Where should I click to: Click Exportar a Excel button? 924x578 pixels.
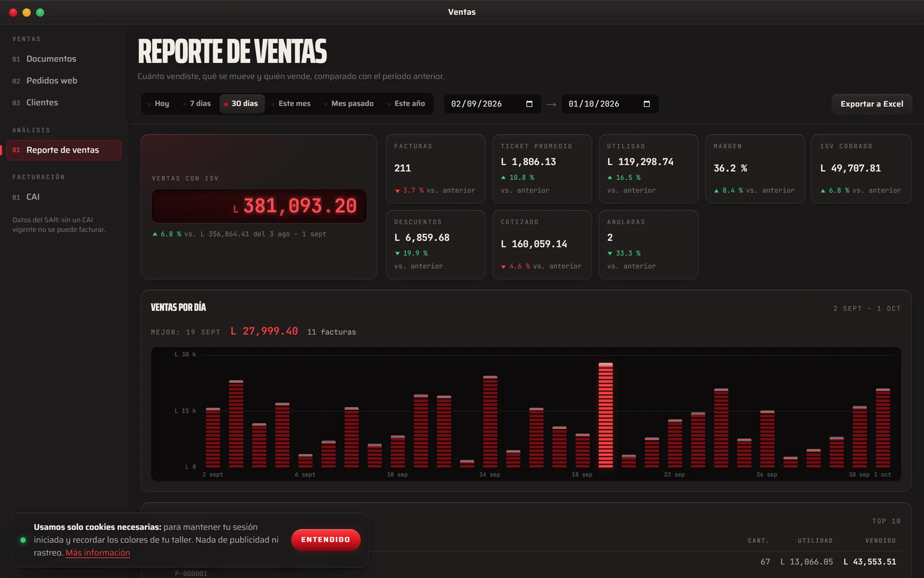click(872, 104)
